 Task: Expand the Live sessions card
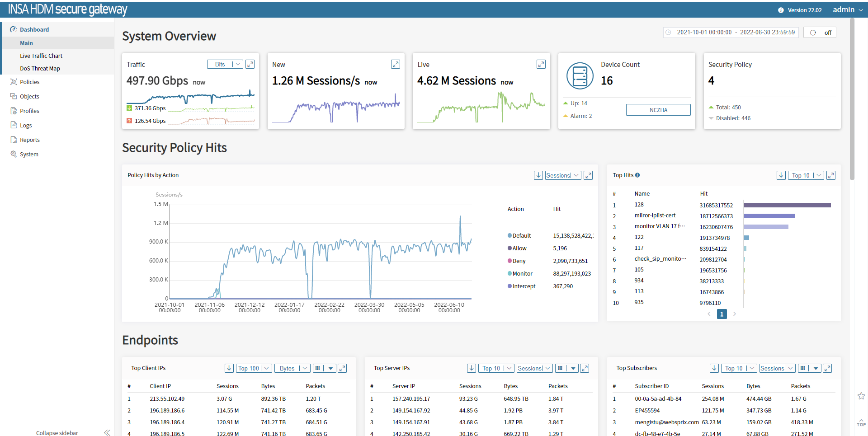(x=541, y=64)
